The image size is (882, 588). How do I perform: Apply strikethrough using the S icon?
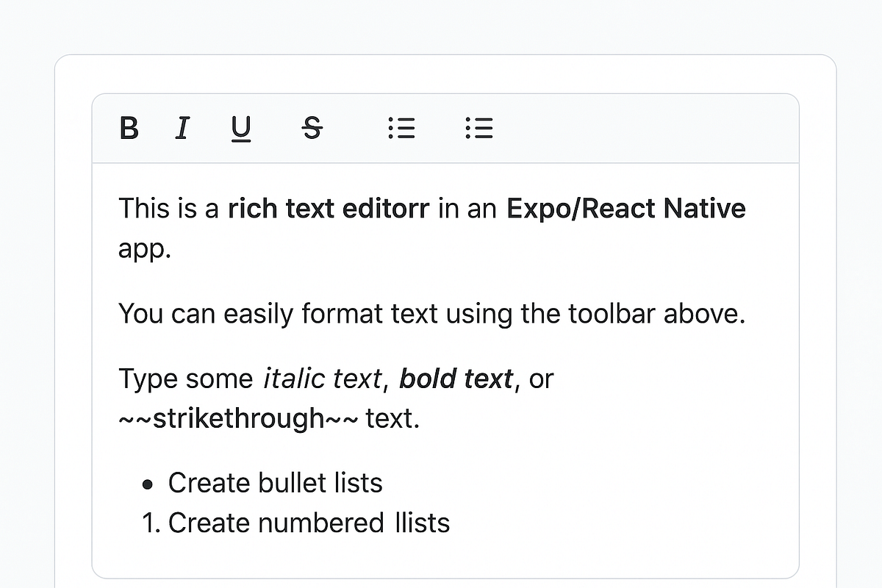tap(312, 129)
